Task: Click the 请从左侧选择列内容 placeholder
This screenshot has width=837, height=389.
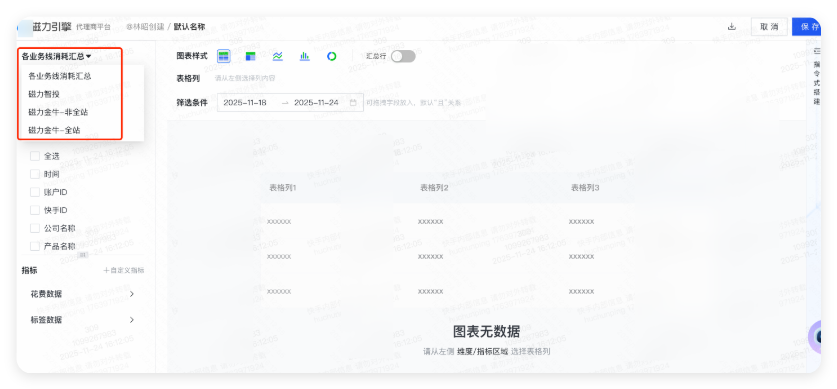Action: coord(245,78)
